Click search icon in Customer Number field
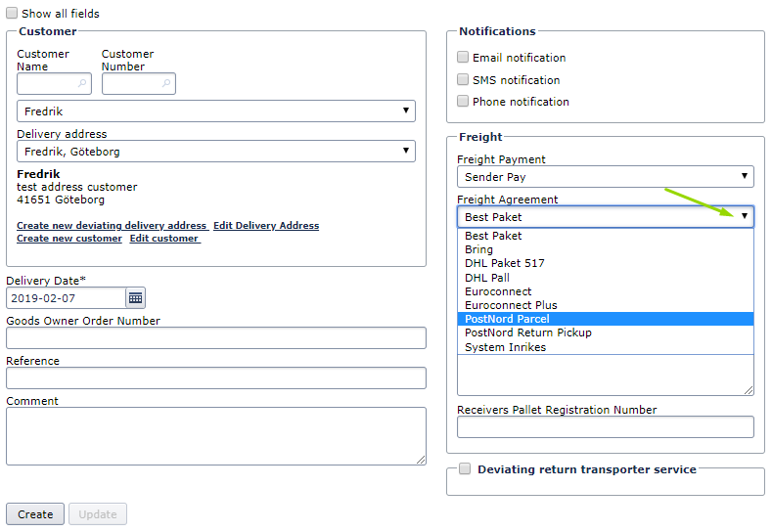772x532 pixels. [166, 84]
